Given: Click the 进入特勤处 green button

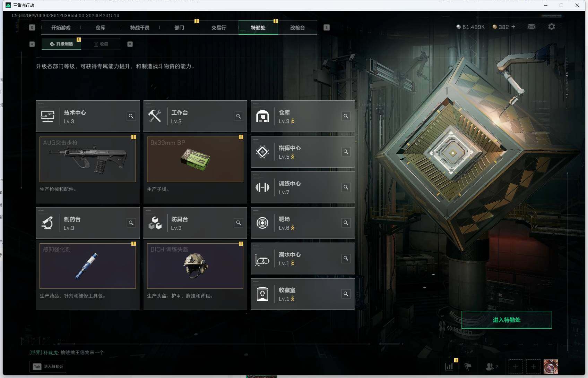Looking at the screenshot, I should pos(507,320).
